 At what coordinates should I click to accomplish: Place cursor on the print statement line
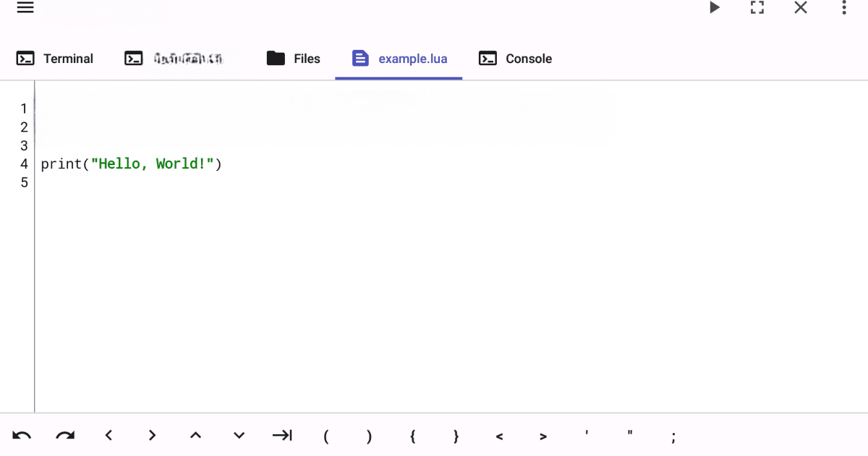[x=132, y=164]
